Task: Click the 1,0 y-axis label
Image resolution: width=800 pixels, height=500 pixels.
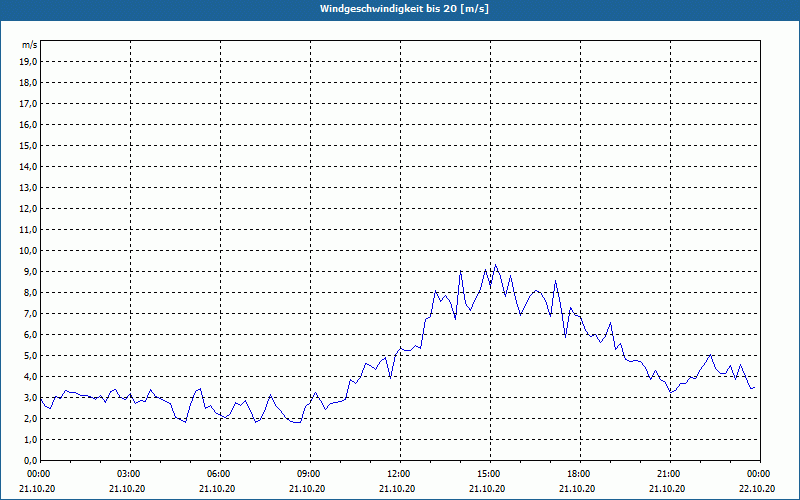Action: tap(30, 440)
